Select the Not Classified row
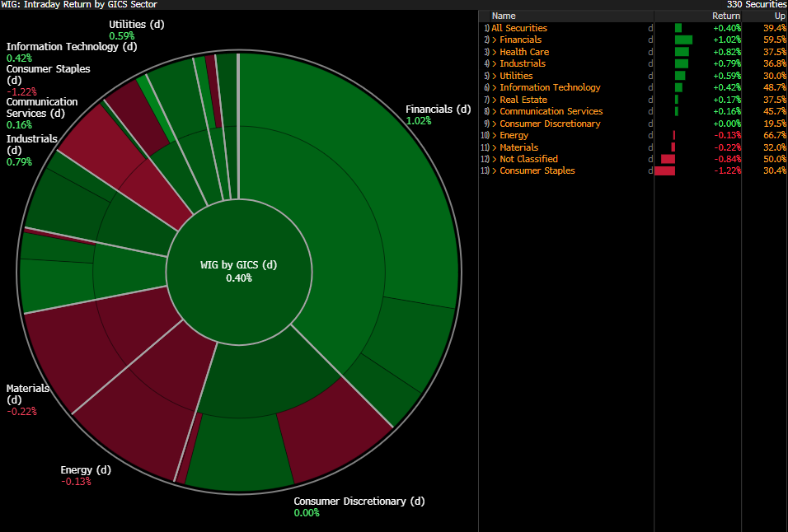Screen dimensions: 788x532 528,159
